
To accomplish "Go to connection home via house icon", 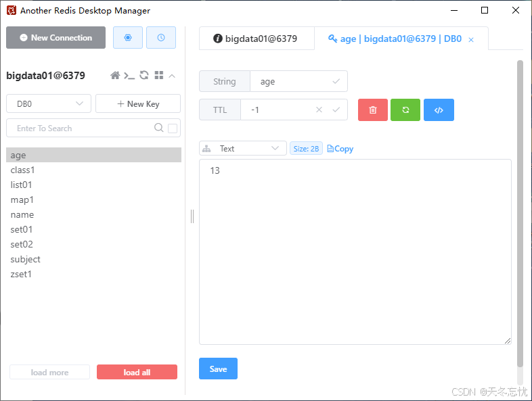I will click(115, 75).
